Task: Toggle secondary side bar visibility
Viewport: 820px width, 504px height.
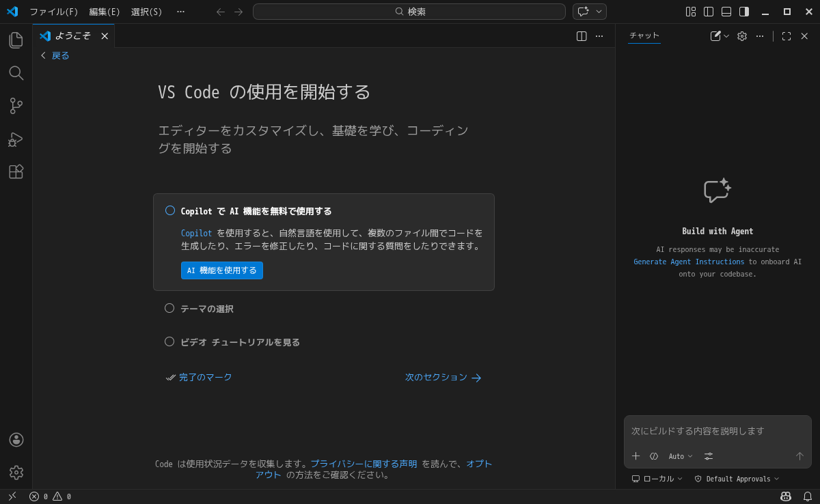Action: click(x=744, y=12)
